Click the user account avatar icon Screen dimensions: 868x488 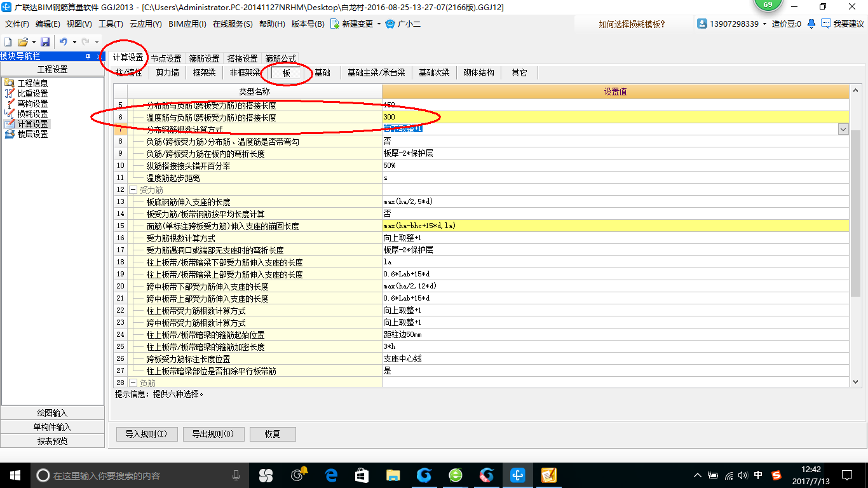[x=702, y=24]
